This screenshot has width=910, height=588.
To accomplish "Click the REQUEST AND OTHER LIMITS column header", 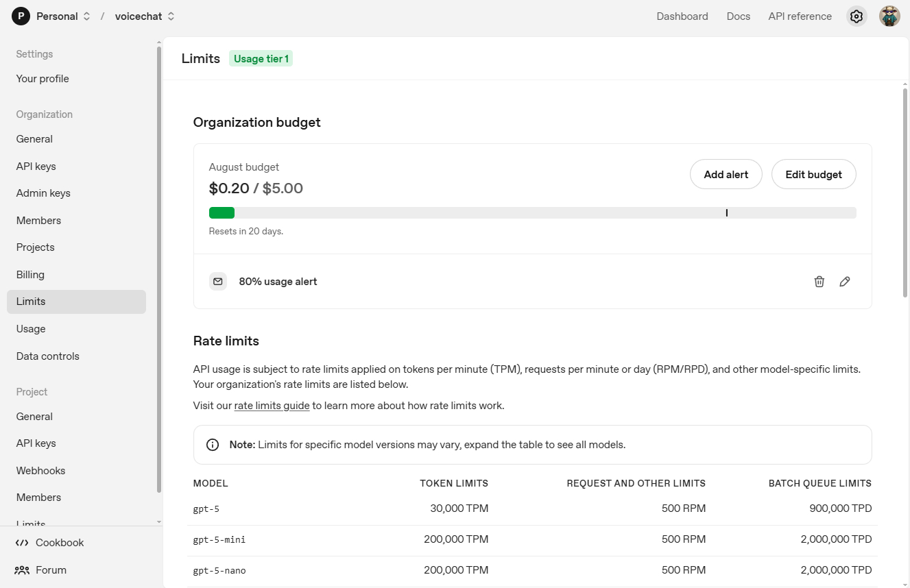I will click(x=636, y=483).
